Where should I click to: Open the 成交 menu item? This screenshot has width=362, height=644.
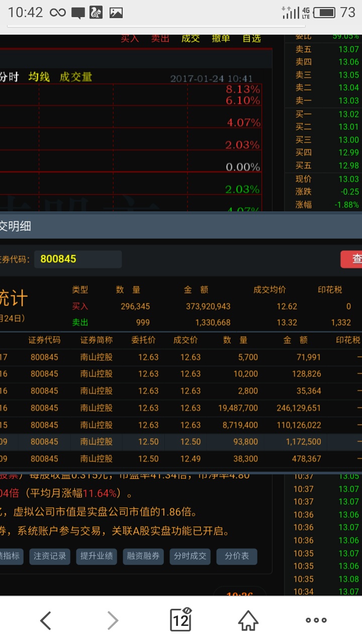point(191,38)
